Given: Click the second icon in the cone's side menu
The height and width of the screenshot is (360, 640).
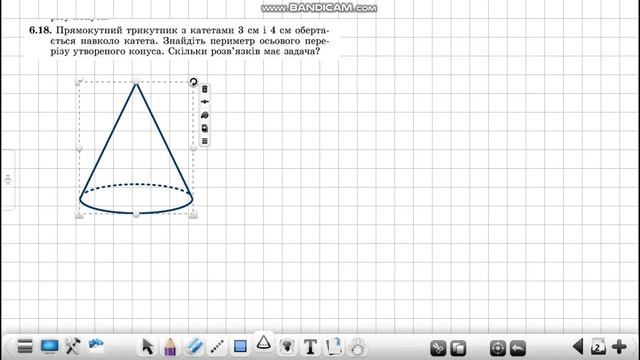Looking at the screenshot, I should tap(205, 102).
